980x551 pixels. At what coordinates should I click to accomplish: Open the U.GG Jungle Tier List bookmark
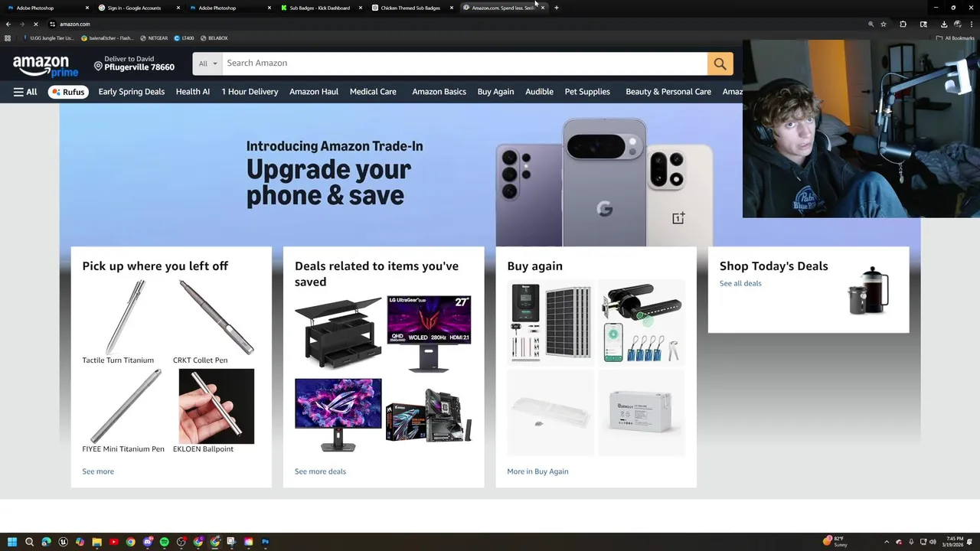pyautogui.click(x=48, y=37)
